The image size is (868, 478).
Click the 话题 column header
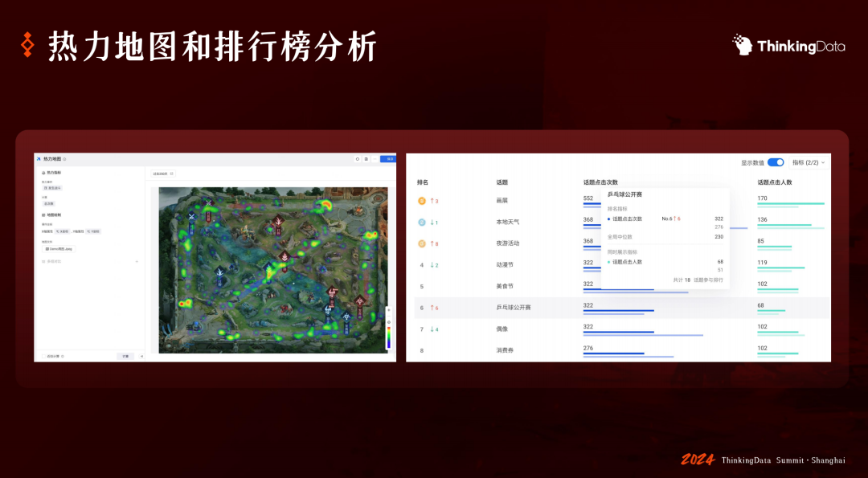pos(502,182)
